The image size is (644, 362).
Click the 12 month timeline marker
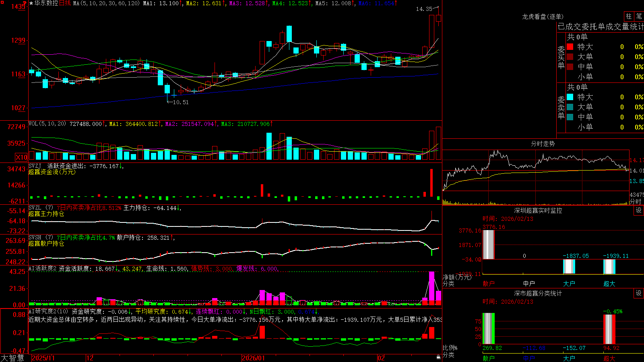click(x=90, y=358)
